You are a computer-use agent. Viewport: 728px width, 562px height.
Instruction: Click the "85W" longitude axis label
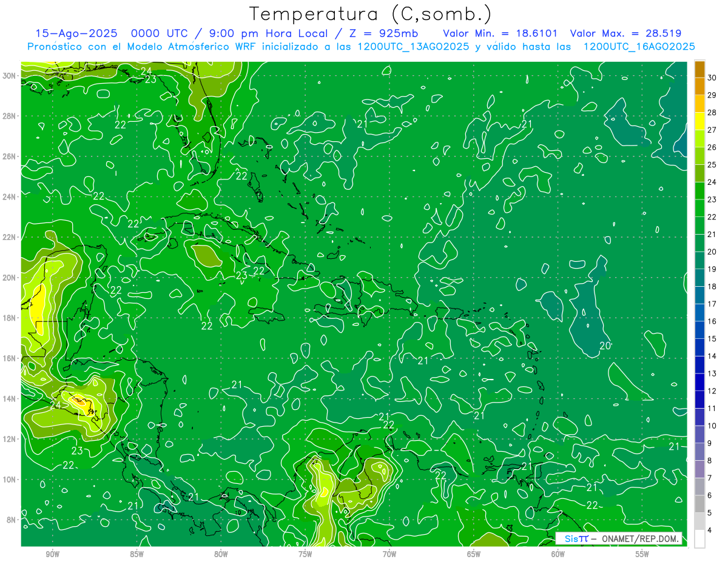click(136, 554)
